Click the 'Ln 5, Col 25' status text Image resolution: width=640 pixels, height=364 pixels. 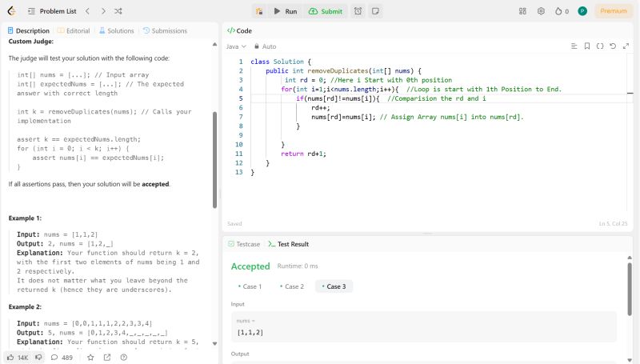tap(613, 224)
